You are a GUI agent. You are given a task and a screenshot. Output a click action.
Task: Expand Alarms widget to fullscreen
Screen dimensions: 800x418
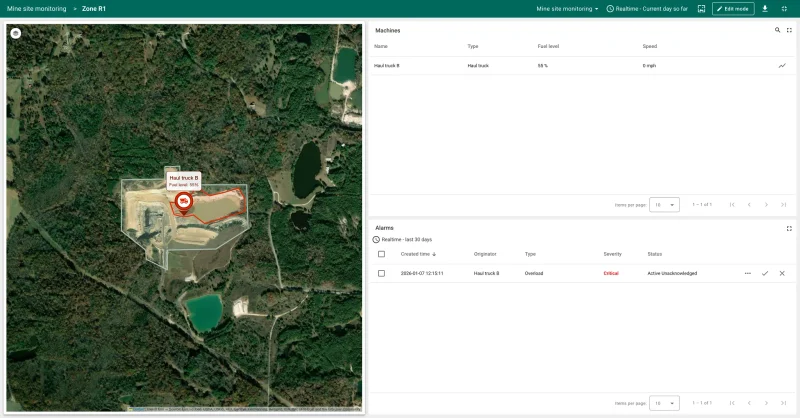[789, 228]
